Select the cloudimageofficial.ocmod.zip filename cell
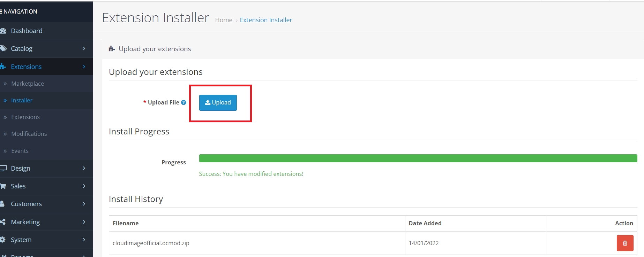The height and width of the screenshot is (257, 644). [151, 243]
